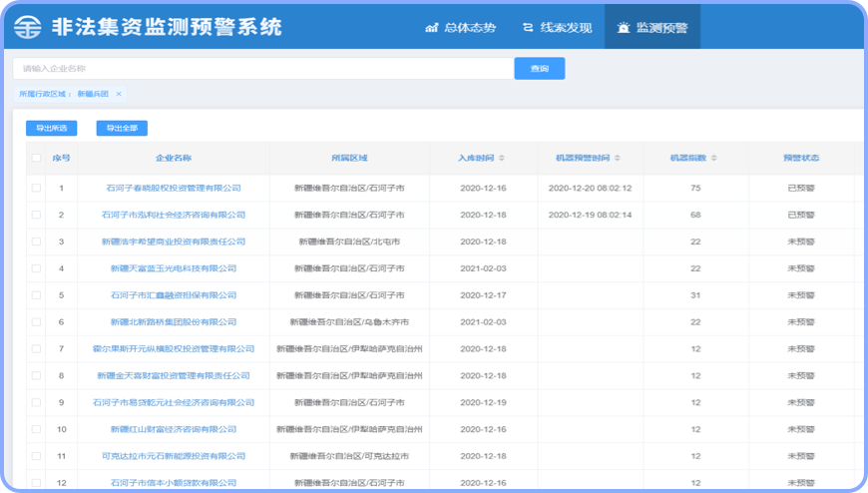
Task: Remove the 新疆兵团 region filter tag
Action: coord(119,94)
